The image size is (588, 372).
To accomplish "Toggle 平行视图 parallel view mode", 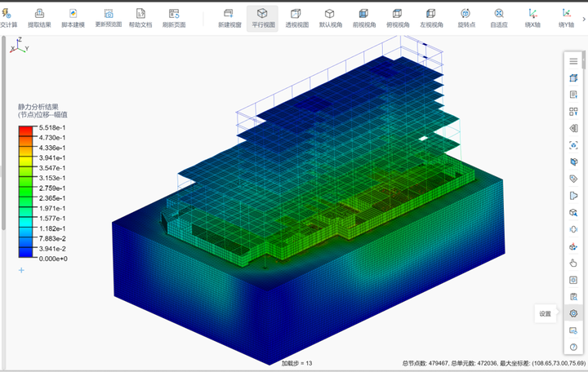I will [263, 17].
